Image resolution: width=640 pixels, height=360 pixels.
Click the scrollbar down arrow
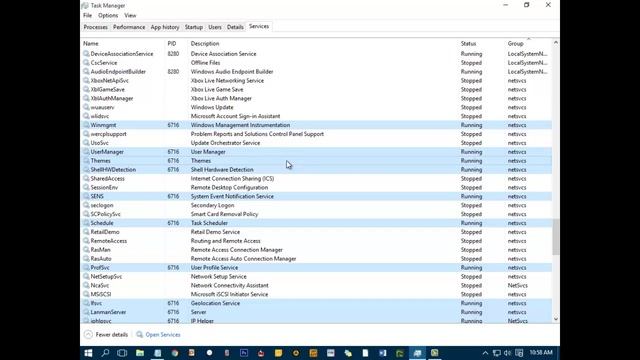[x=556, y=319]
